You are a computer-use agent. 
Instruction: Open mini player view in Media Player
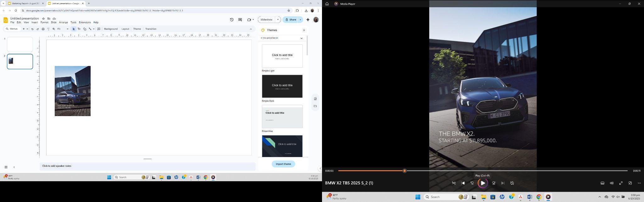pos(630,183)
